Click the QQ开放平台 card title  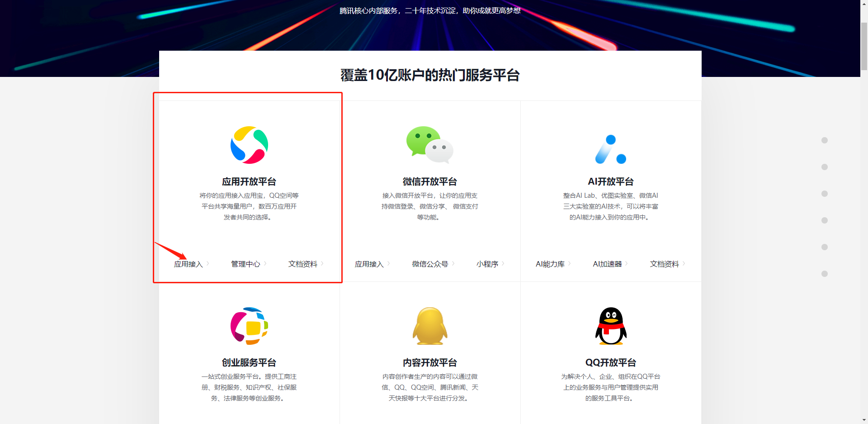[611, 362]
